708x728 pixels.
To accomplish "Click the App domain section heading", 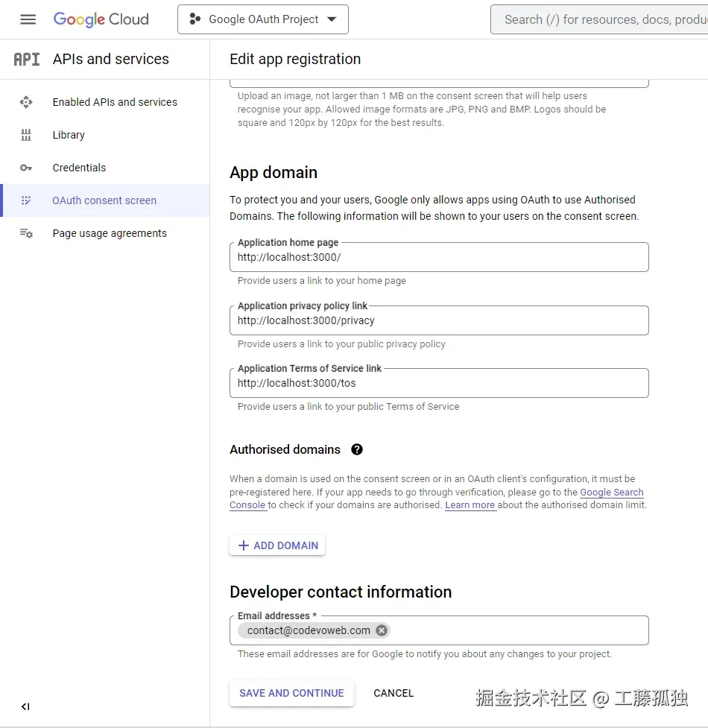I will pyautogui.click(x=274, y=173).
